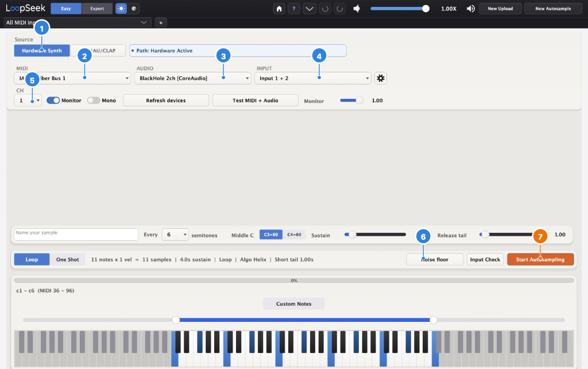Switch to Expert mode
This screenshot has height=369, width=588.
(x=97, y=9)
